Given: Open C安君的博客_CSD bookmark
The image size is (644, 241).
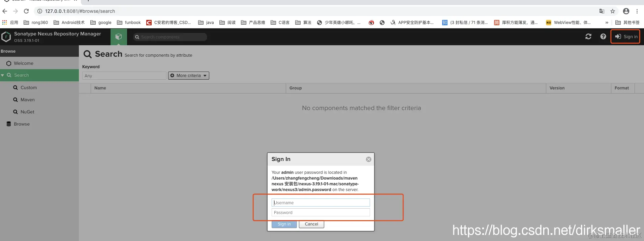Looking at the screenshot, I should (x=169, y=23).
